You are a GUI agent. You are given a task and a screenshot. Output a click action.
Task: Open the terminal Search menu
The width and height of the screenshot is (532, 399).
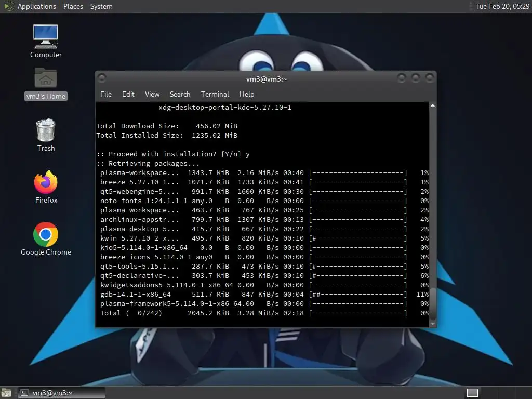click(180, 94)
